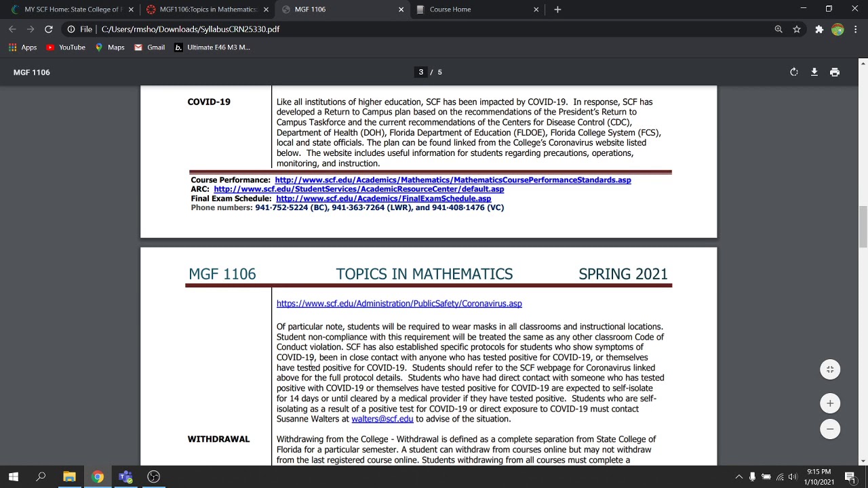The height and width of the screenshot is (488, 868).
Task: Click the walters@scf.edu email link
Action: pyautogui.click(x=382, y=419)
